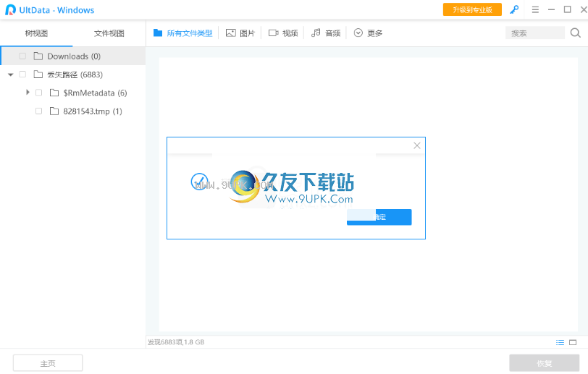
Task: Click the $RmMetadata folder icon
Action: coord(54,93)
